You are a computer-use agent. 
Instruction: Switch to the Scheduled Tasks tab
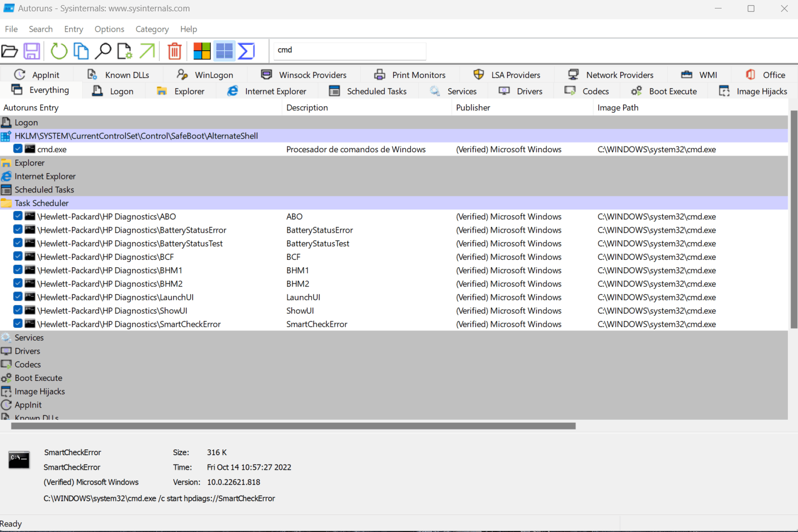(368, 91)
